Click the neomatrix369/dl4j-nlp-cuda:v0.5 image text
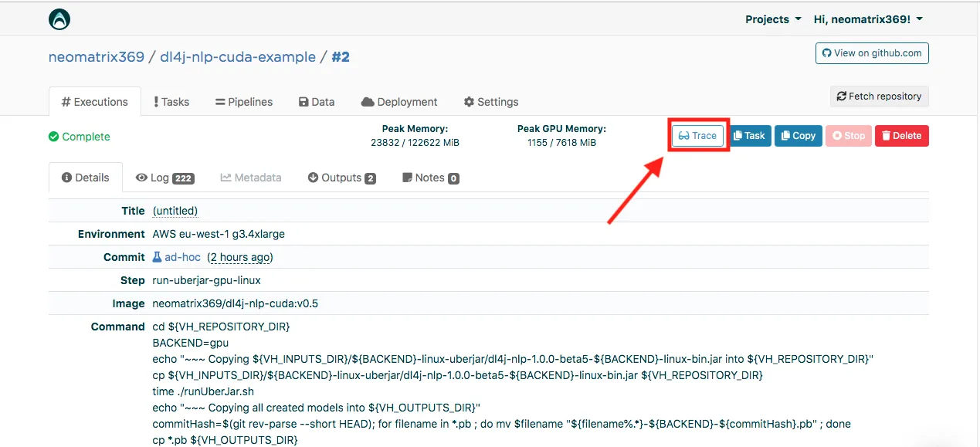980x447 pixels. point(236,303)
